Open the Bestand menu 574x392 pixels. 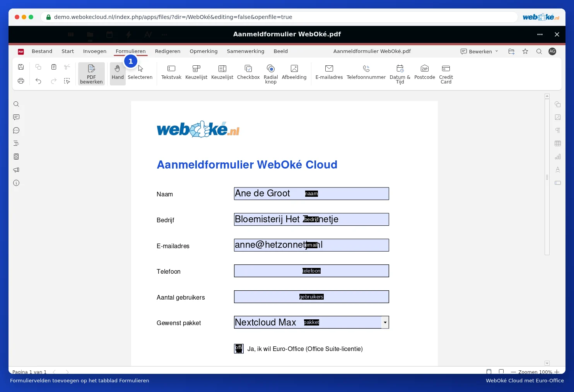42,51
